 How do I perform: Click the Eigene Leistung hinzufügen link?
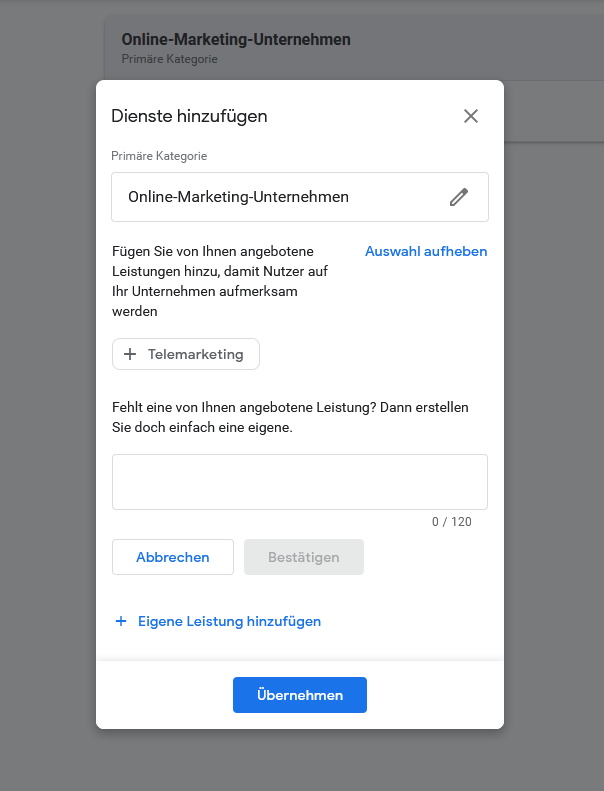pyautogui.click(x=229, y=621)
